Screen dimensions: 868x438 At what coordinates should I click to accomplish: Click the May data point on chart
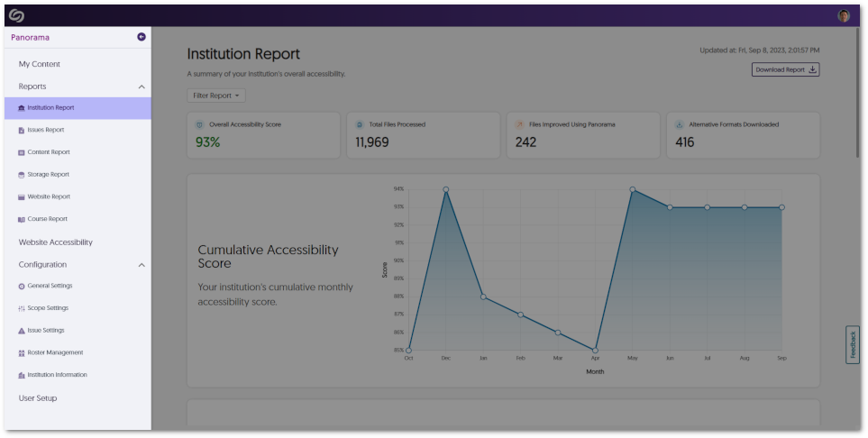(633, 189)
